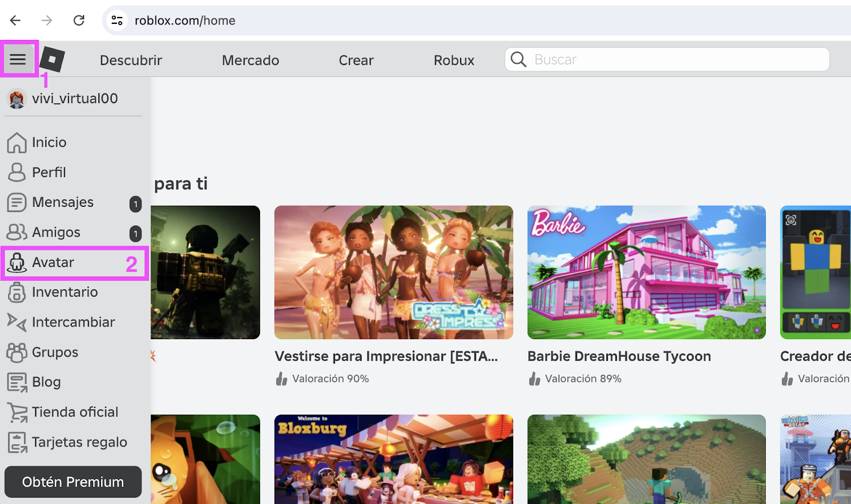The height and width of the screenshot is (504, 851).
Task: Click the Grupos group icon
Action: point(16,352)
